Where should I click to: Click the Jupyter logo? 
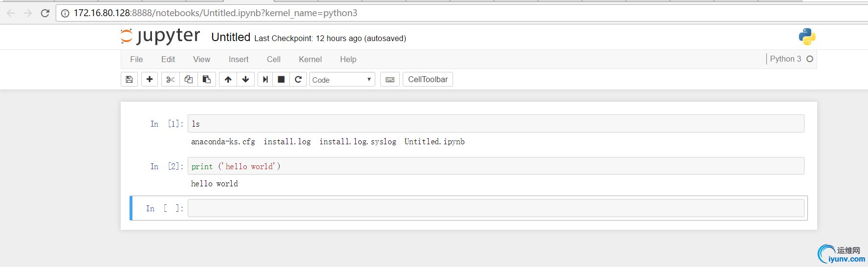tap(160, 36)
